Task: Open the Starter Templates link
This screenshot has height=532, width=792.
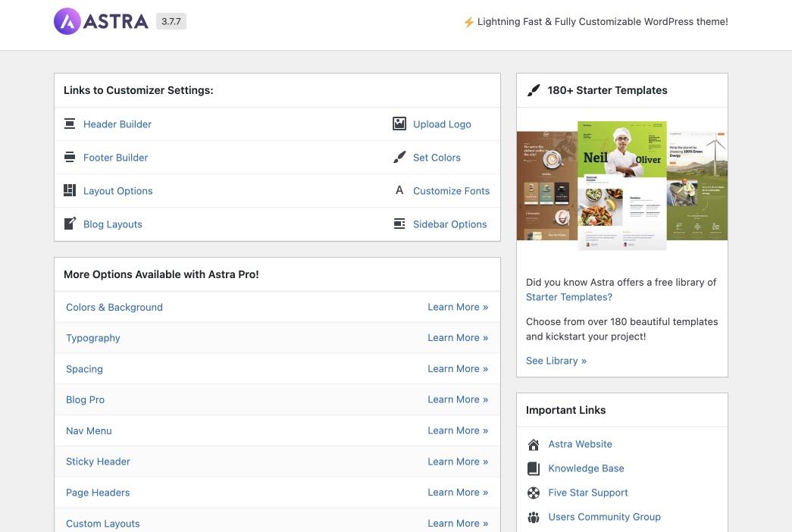Action: coord(568,296)
